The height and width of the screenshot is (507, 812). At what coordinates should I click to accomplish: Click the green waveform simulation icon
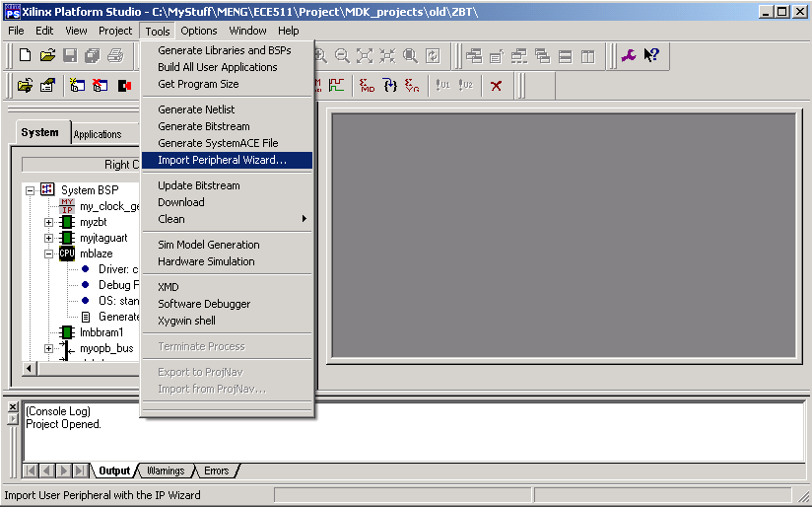coord(337,86)
